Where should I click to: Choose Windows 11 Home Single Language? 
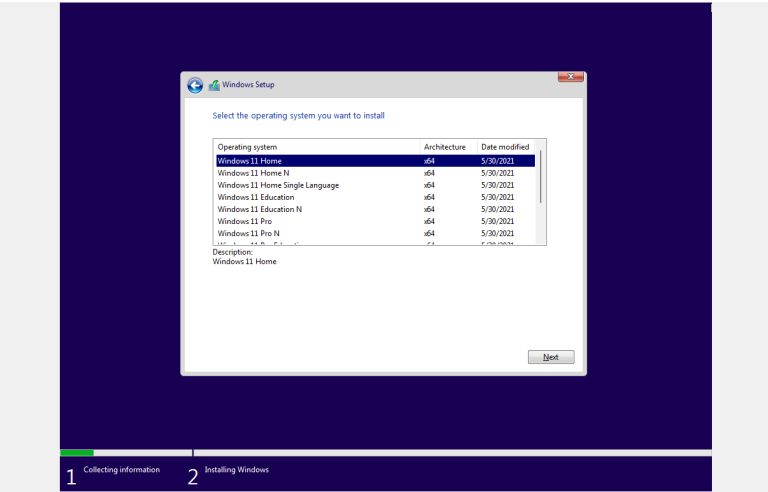coord(375,185)
